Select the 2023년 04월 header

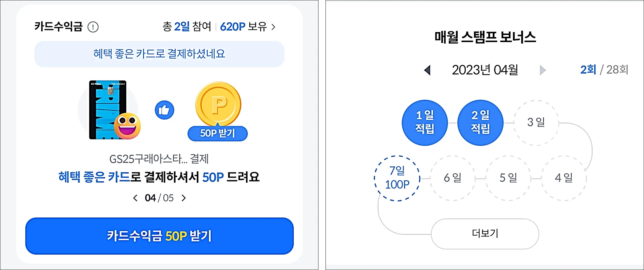485,70
